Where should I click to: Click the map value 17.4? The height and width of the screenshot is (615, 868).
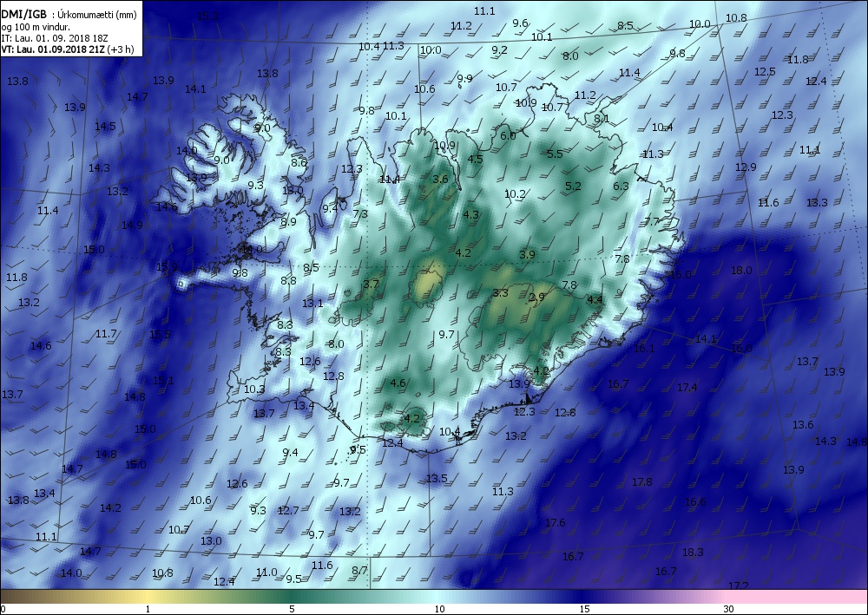[687, 388]
